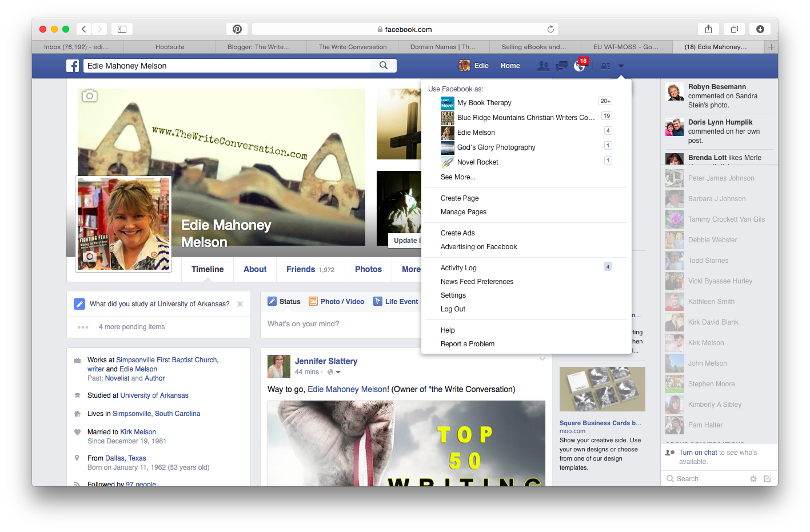Switch to the Hootsuite browser tab

(170, 47)
